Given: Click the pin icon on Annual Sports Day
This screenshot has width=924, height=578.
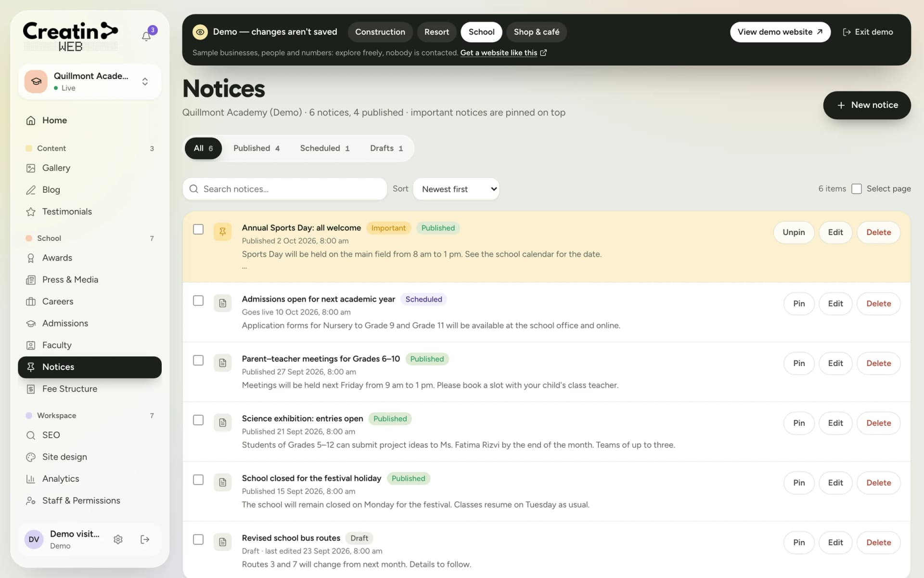Looking at the screenshot, I should click(x=223, y=232).
